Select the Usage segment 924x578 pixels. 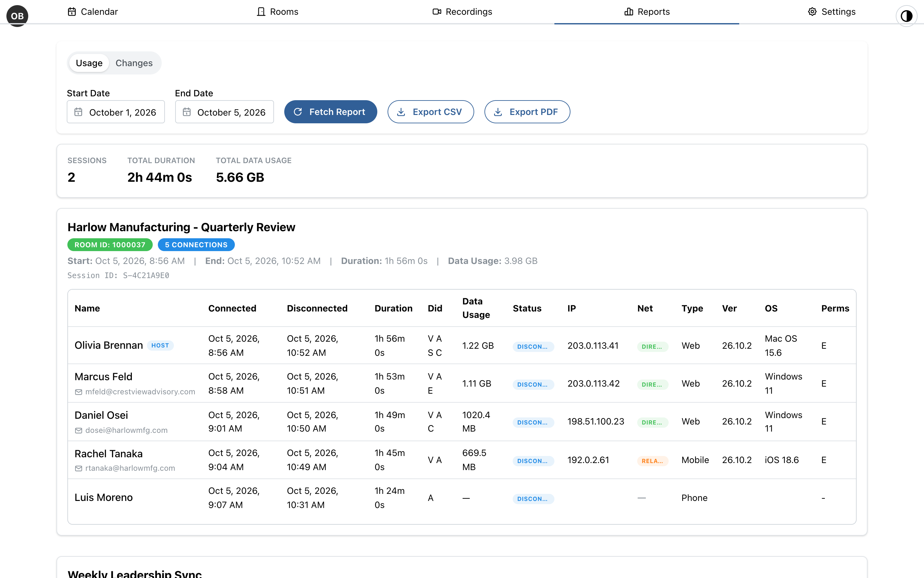pyautogui.click(x=89, y=63)
